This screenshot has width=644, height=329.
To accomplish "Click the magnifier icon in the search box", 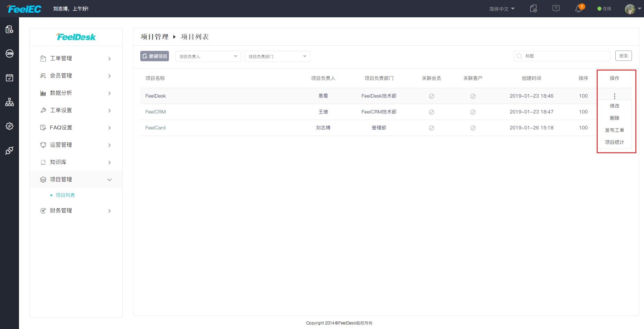I will pyautogui.click(x=519, y=56).
